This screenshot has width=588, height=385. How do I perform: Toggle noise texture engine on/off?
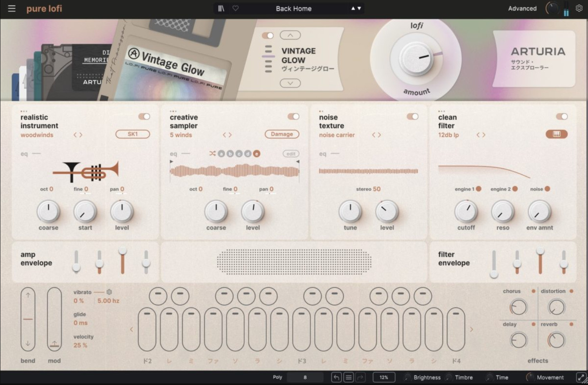tap(413, 116)
